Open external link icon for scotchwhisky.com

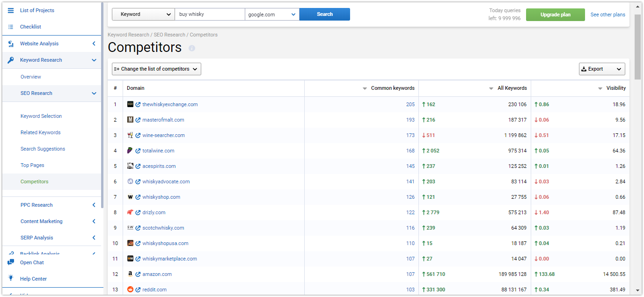click(x=138, y=228)
